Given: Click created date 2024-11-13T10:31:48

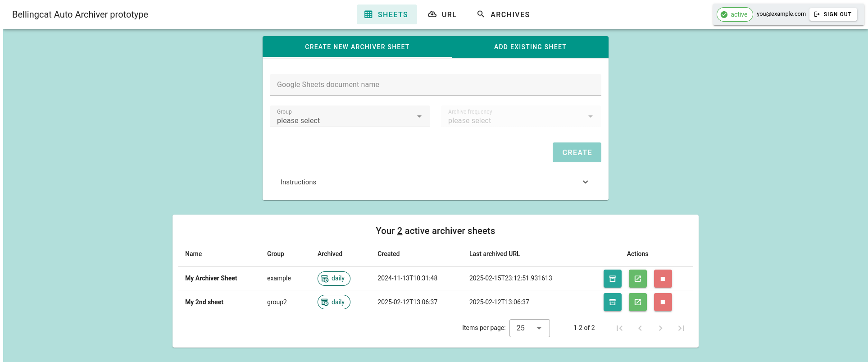Looking at the screenshot, I should [x=408, y=278].
